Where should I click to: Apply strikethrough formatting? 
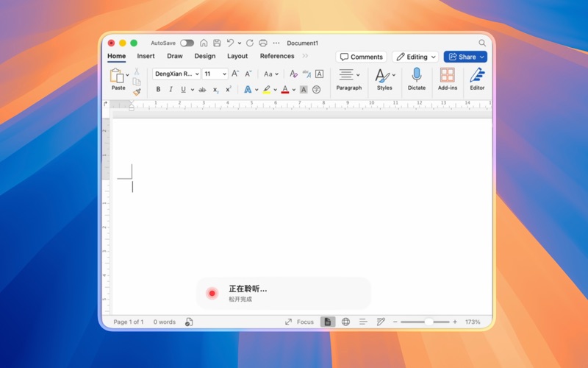pyautogui.click(x=202, y=90)
